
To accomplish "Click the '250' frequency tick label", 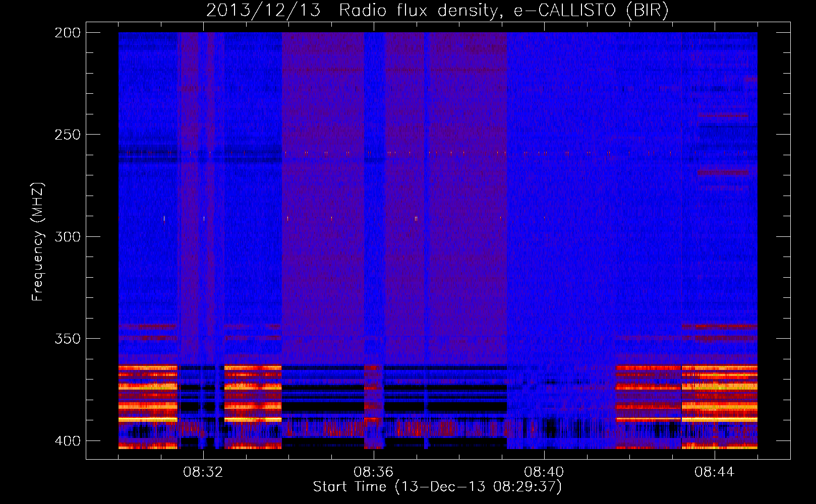I will tap(67, 135).
